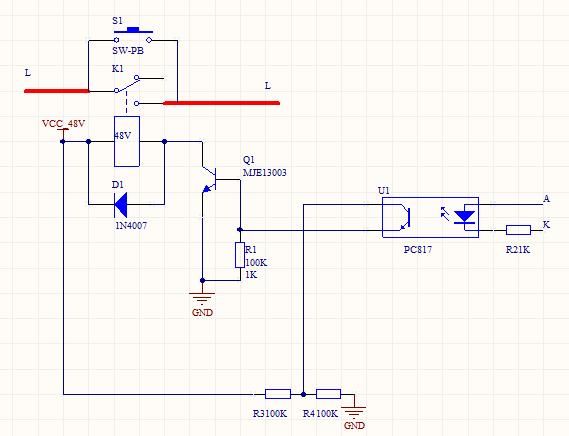Select the R4 100K resistor symbol

tap(328, 394)
